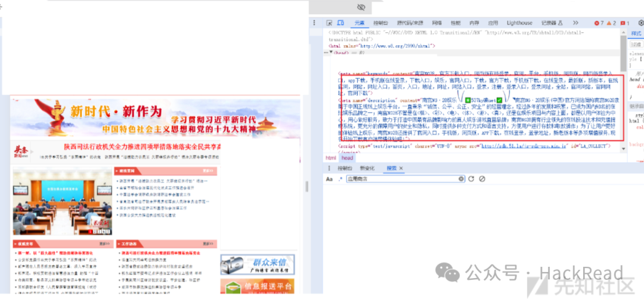Focus the styles 过滤 filter field
Image resolution: width=644 pixels, height=299 pixels.
pos(636,44)
